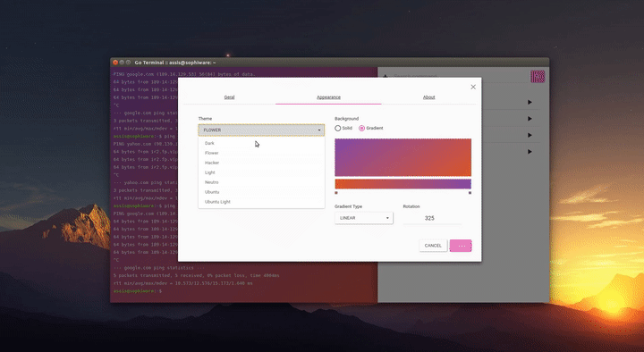Click the pink confirm button
The height and width of the screenshot is (352, 644).
[461, 246]
